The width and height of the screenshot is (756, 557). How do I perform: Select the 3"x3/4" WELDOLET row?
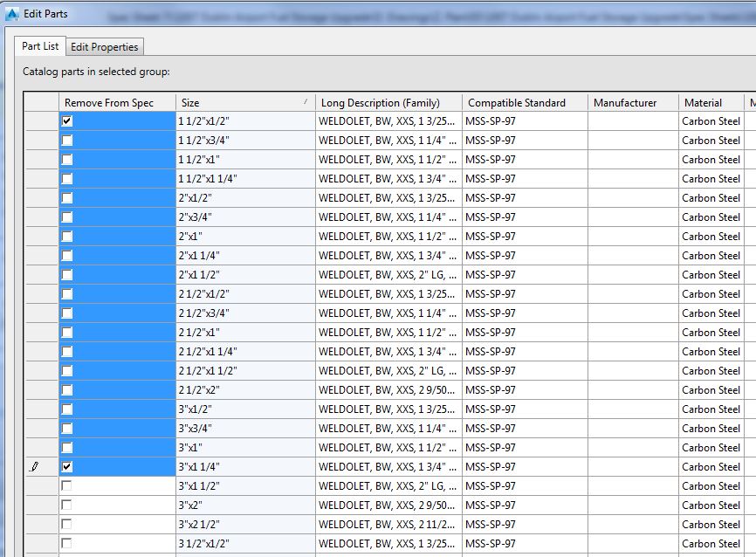[x=244, y=427]
